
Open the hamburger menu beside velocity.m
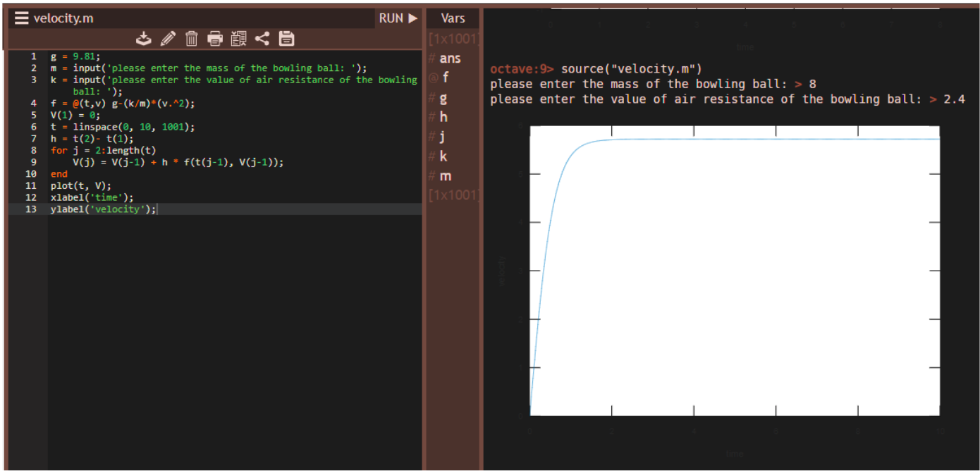22,18
